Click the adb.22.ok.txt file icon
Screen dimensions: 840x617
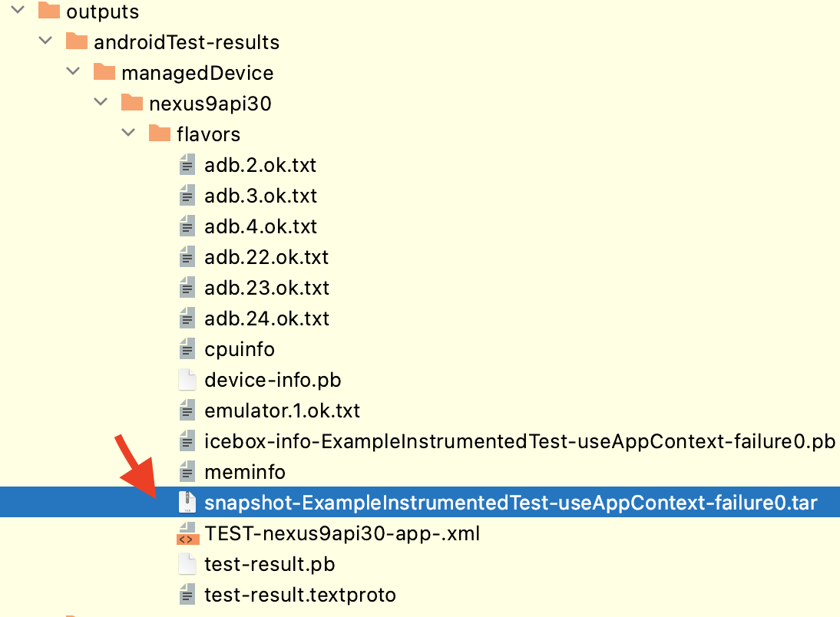tap(187, 256)
